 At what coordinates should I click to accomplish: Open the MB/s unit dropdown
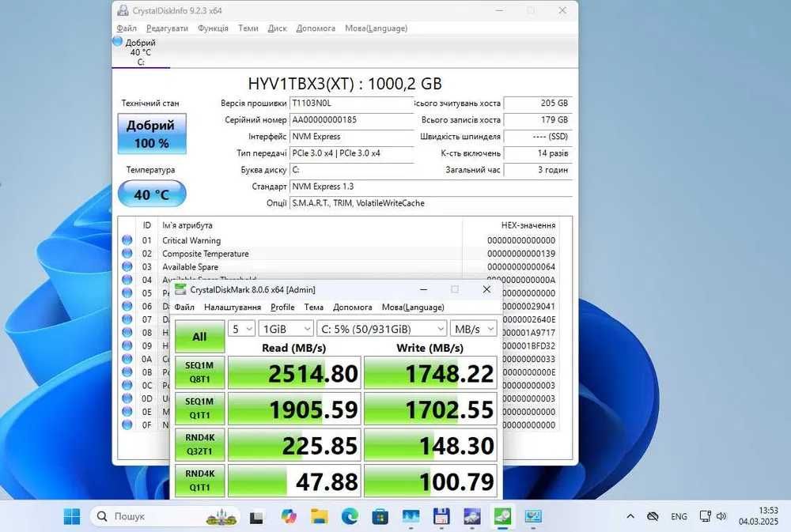(x=474, y=329)
